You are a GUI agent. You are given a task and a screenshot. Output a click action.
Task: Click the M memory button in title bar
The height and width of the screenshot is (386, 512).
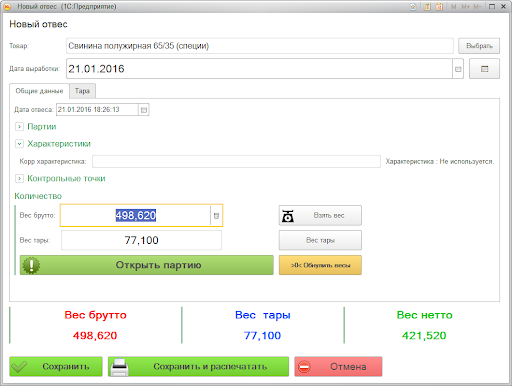tap(453, 7)
